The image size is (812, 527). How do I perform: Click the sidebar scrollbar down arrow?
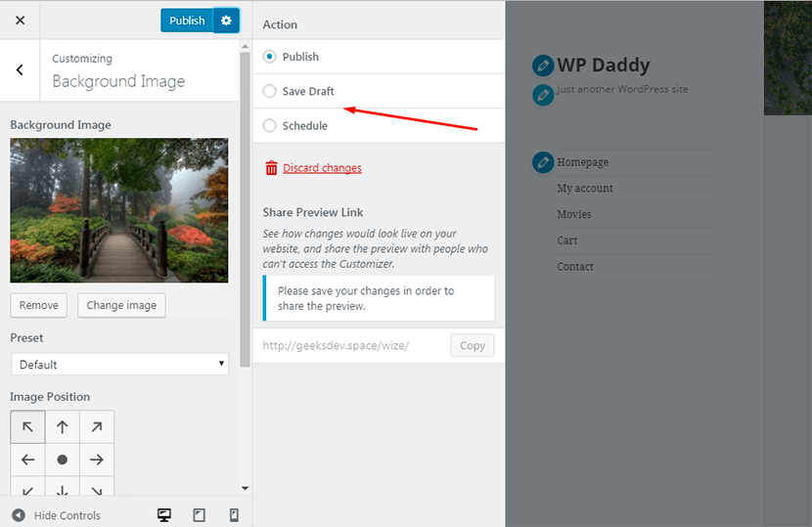coord(245,488)
